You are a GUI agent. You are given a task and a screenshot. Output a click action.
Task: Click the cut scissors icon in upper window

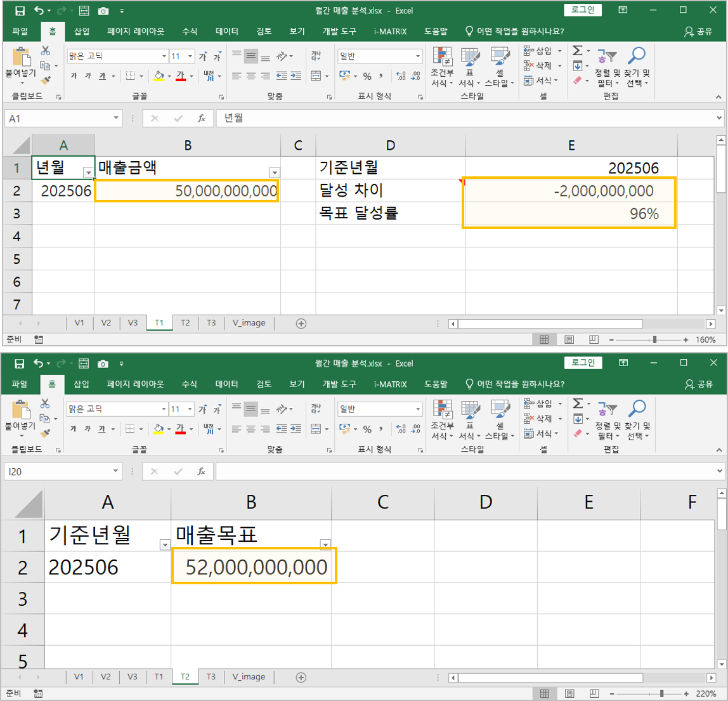click(46, 51)
